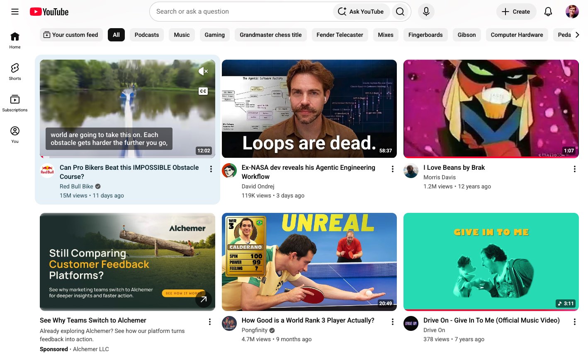Open Pongfinity channel name
Screen dimensions: 588x364
click(255, 330)
